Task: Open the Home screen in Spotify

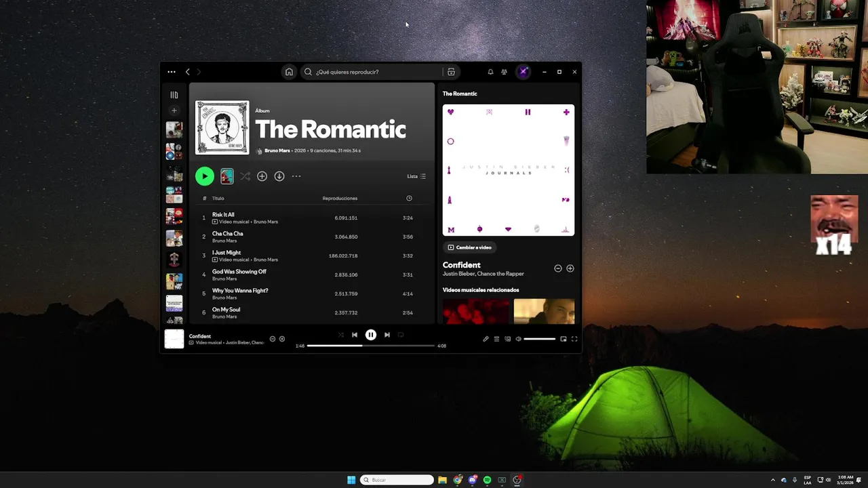Action: [x=289, y=72]
